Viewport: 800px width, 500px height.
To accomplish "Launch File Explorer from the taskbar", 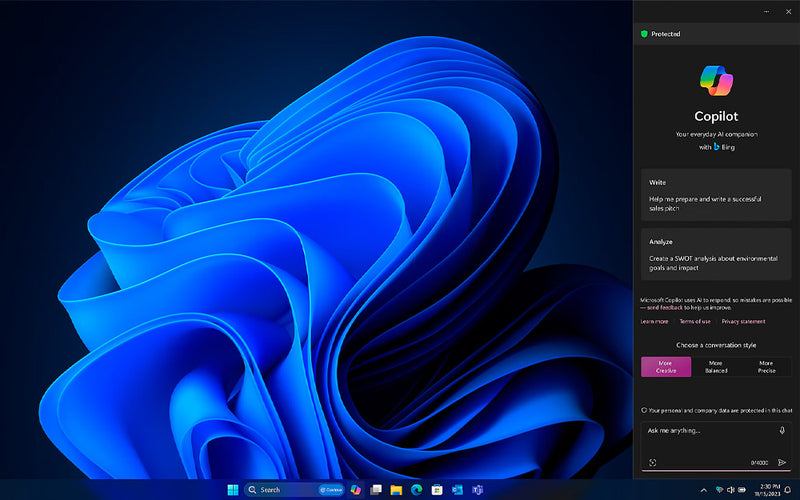I will point(396,489).
